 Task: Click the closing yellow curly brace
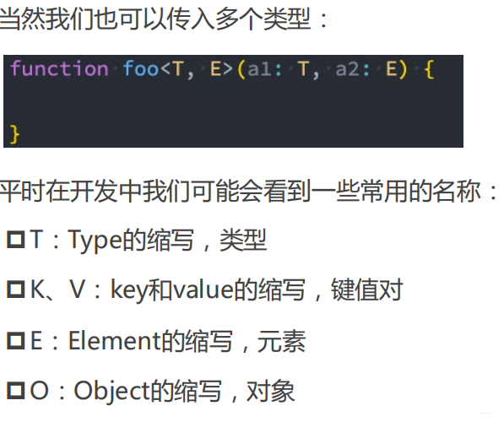(x=15, y=134)
